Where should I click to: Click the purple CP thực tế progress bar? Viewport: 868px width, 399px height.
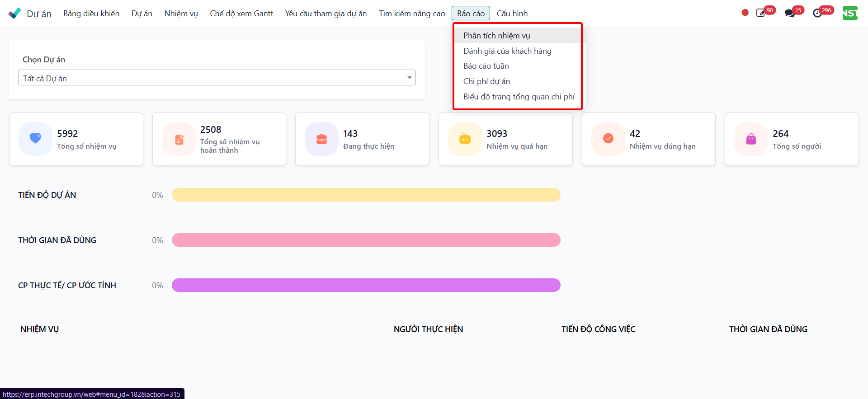coord(366,285)
